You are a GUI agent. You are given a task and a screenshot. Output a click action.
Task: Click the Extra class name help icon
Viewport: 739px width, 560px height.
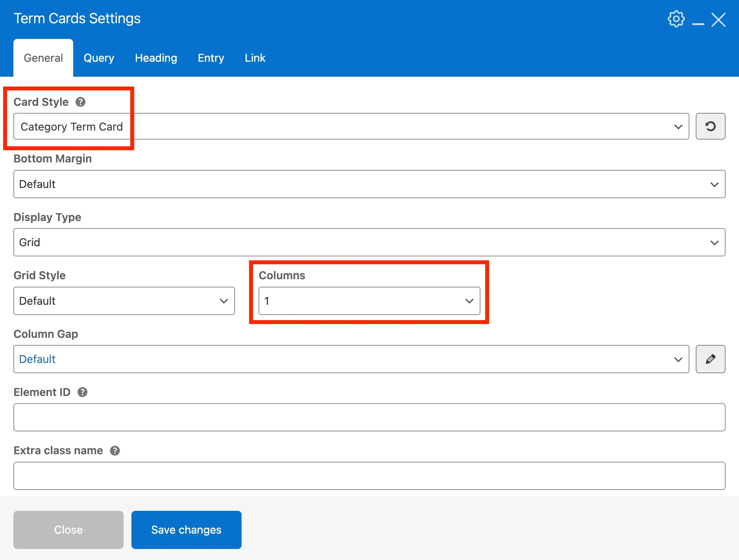click(115, 451)
